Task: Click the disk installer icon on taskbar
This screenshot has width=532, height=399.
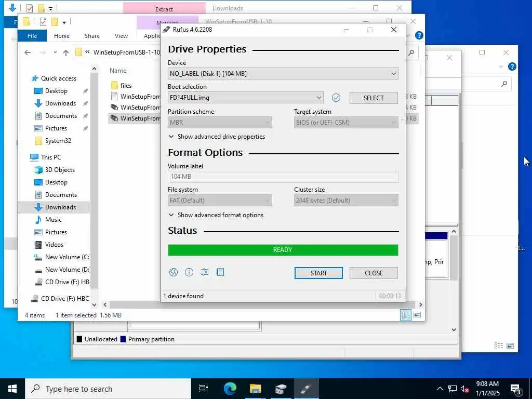Action: pyautogui.click(x=281, y=389)
